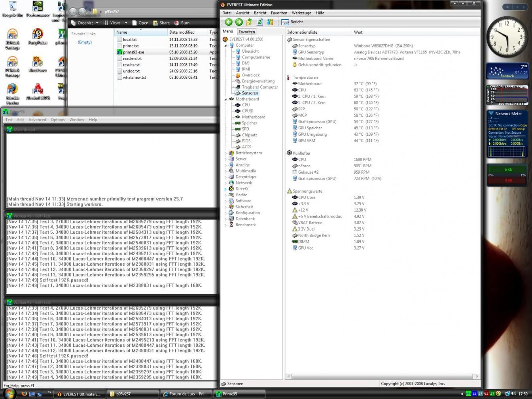Click the users icon in EVEREST toolbar
The width and height of the screenshot is (532, 399).
[x=270, y=22]
